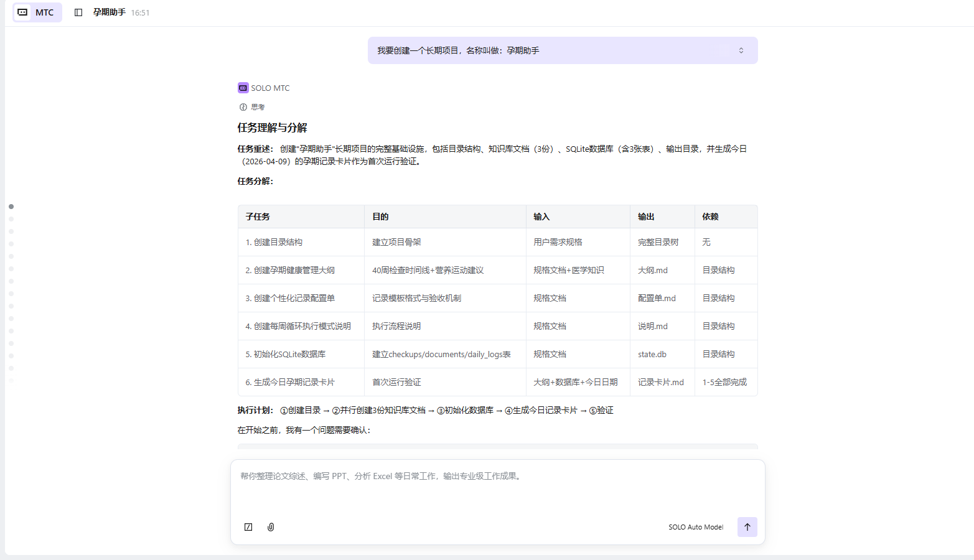Jump to the second message navigation dot
The height and width of the screenshot is (560, 974).
pyautogui.click(x=11, y=219)
